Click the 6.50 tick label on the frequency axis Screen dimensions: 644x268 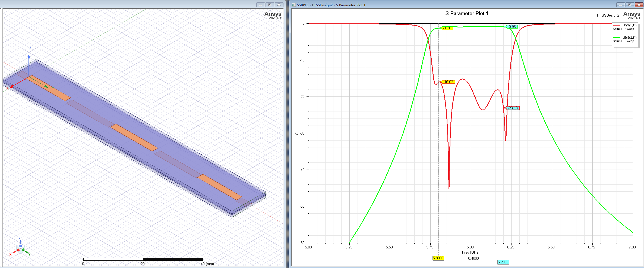(551, 247)
